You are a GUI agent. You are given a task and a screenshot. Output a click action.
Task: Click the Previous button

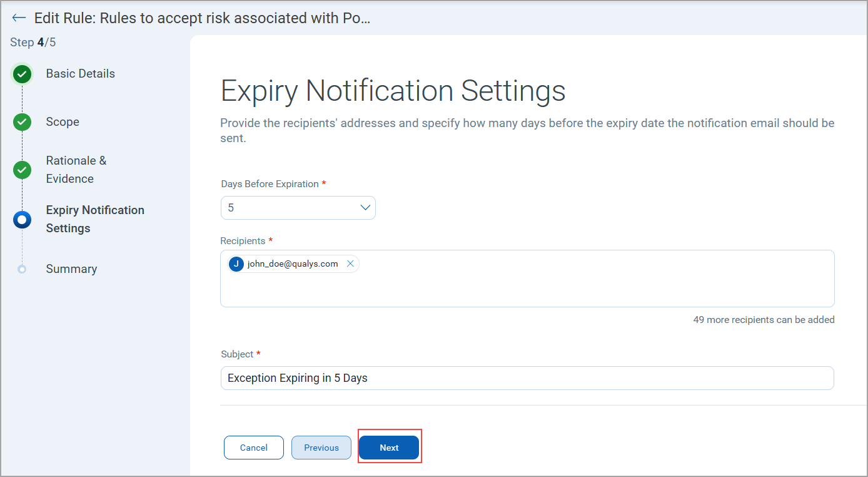tap(321, 448)
